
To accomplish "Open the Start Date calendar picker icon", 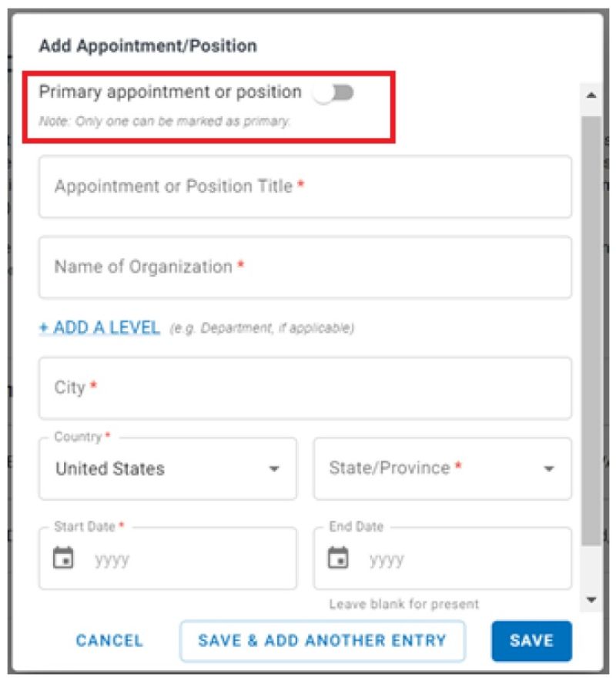I will tap(63, 558).
